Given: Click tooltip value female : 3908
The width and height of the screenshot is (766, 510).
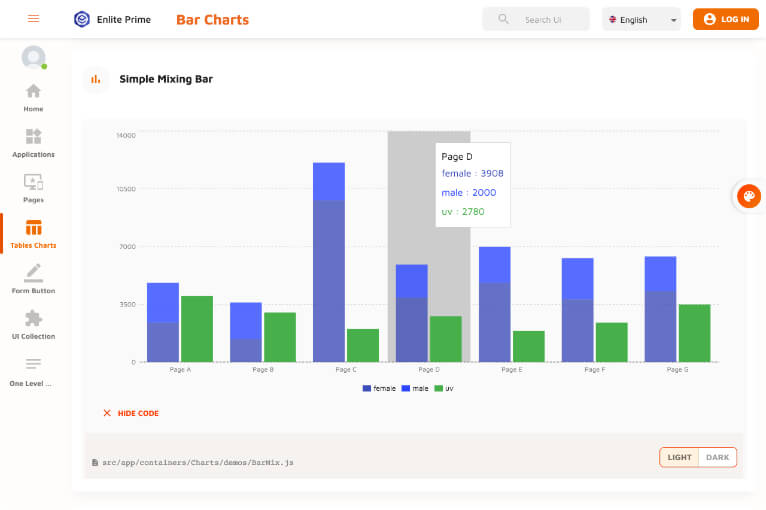Looking at the screenshot, I should pyautogui.click(x=472, y=173).
